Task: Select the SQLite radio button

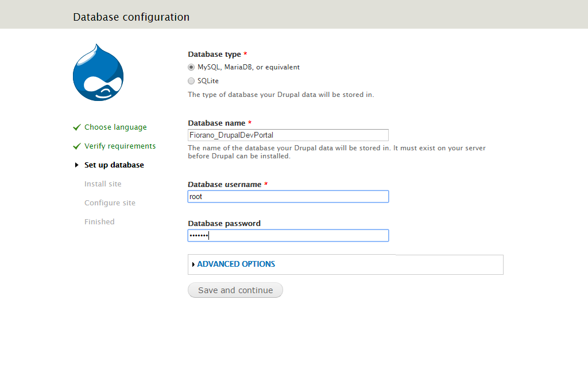Action: click(191, 81)
